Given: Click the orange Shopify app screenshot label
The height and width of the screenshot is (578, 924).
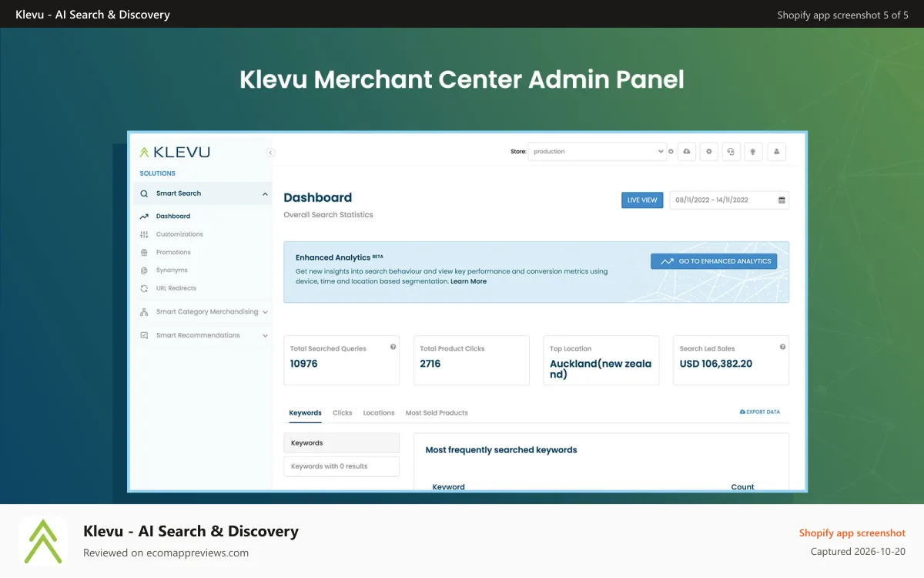Looking at the screenshot, I should (x=852, y=533).
